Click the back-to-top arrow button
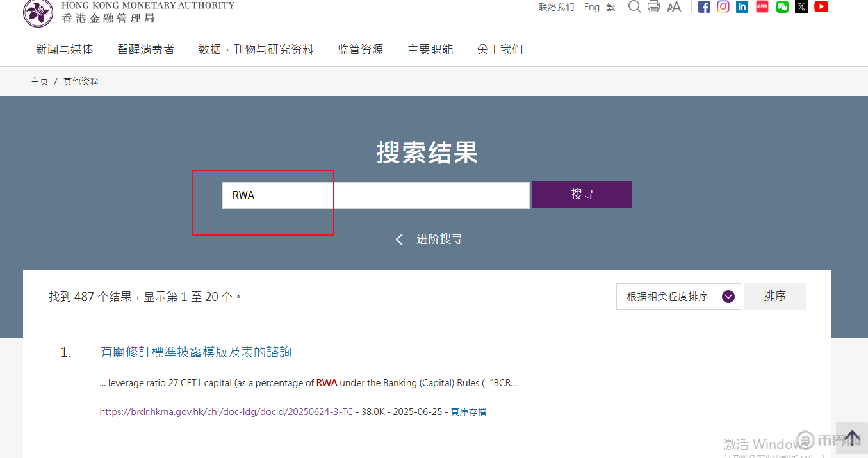The width and height of the screenshot is (868, 458). (851, 438)
